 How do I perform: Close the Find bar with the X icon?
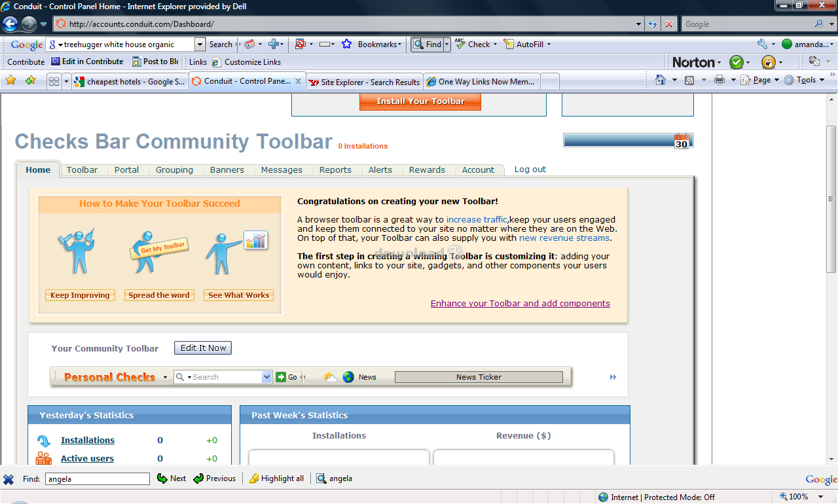coord(9,478)
